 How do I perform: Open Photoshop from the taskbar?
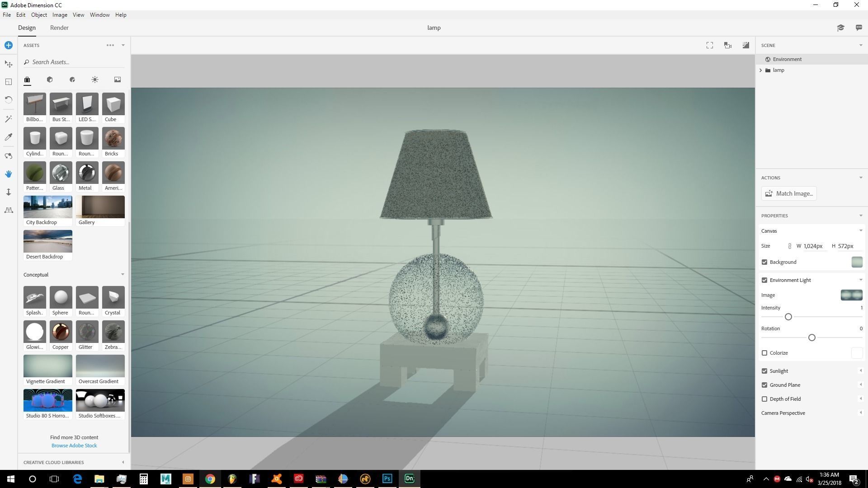[387, 479]
